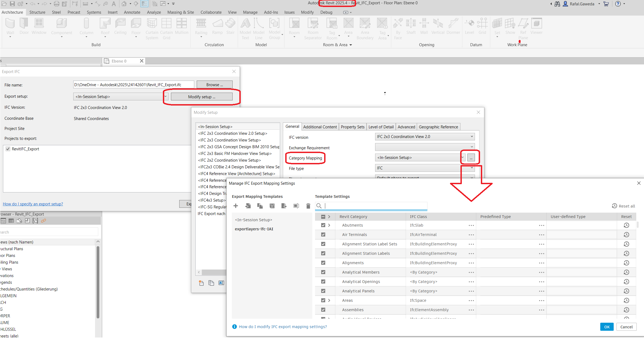Click the export template icon
The width and height of the screenshot is (644, 338).
click(x=284, y=206)
